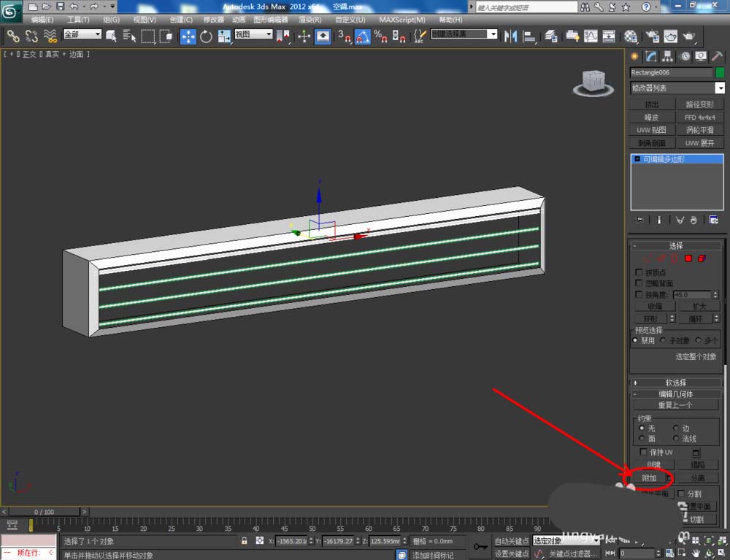Click the Save File icon in the title bar
730x560 pixels.
point(61,7)
